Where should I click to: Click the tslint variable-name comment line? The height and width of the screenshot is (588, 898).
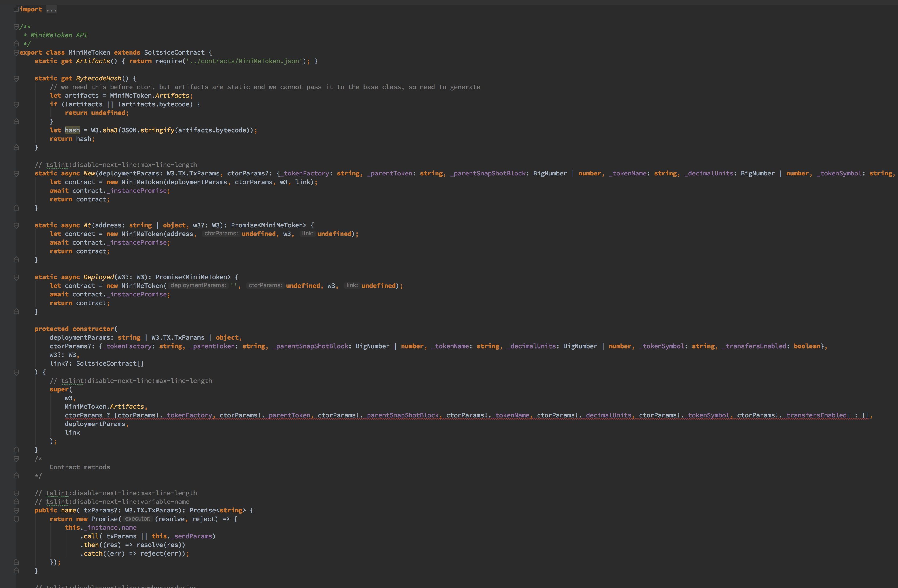point(112,502)
